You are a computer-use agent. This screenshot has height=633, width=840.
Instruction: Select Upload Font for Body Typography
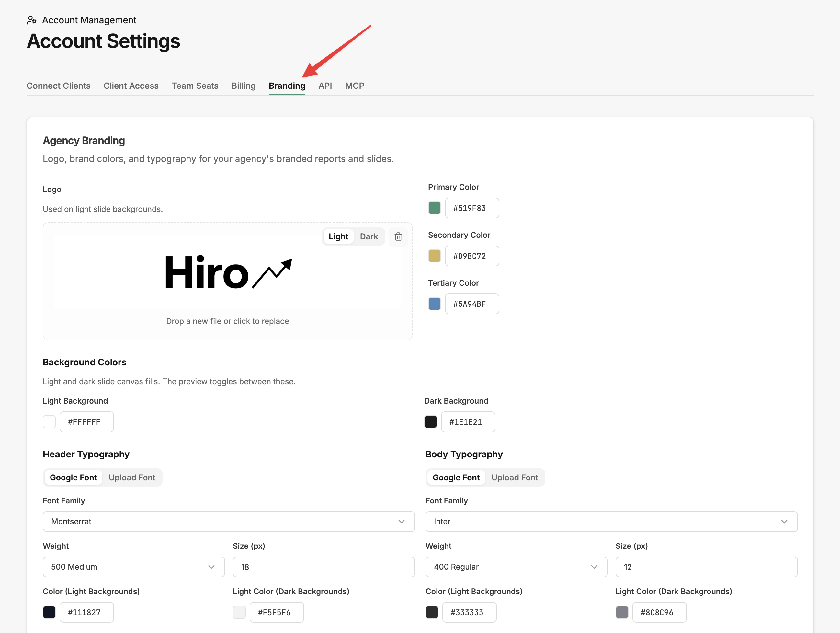pos(515,477)
